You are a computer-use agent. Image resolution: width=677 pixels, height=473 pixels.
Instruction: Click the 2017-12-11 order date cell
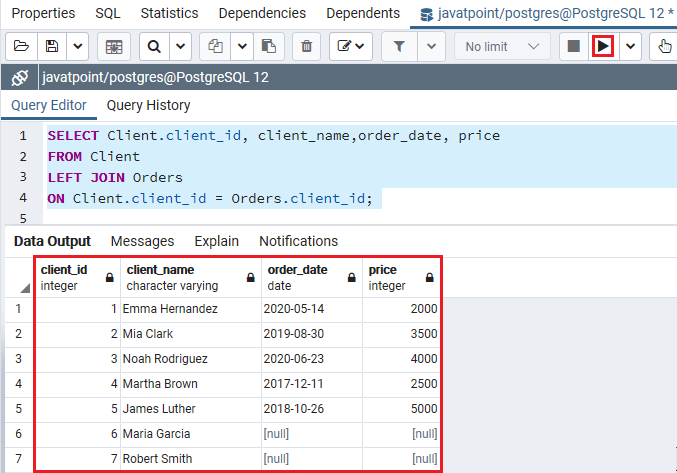(x=312, y=384)
